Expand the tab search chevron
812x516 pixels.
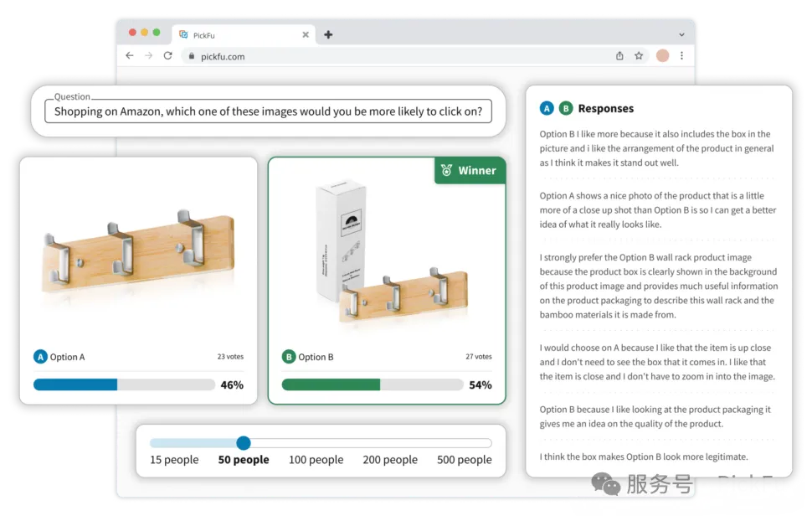pos(681,34)
